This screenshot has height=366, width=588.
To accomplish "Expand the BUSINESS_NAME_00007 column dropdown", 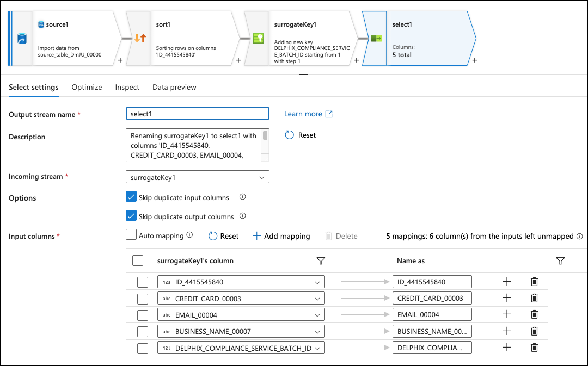I will [317, 331].
